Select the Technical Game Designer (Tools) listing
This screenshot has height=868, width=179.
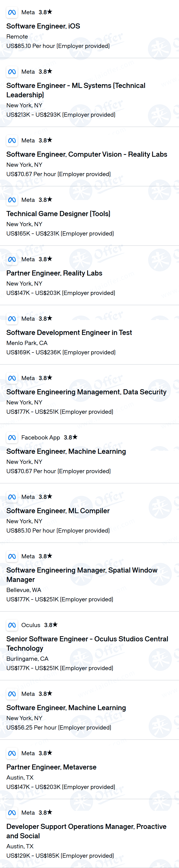click(x=58, y=214)
